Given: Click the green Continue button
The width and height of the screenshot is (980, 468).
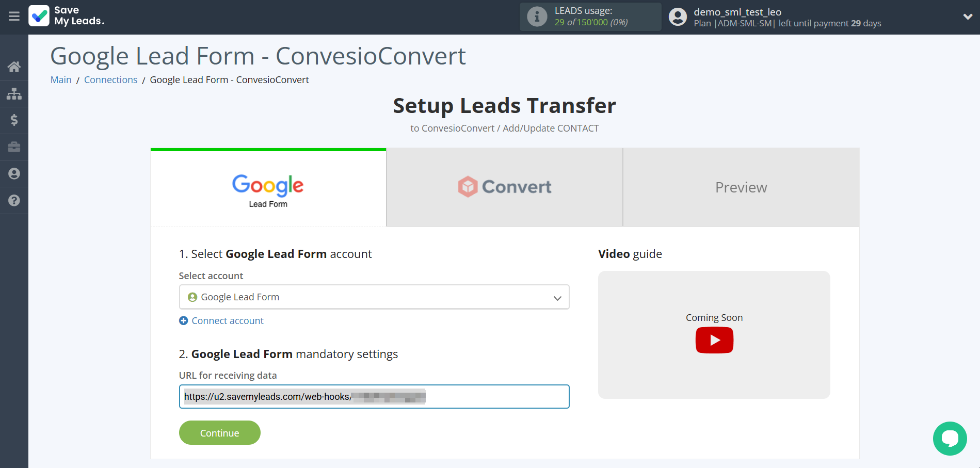Looking at the screenshot, I should tap(220, 433).
